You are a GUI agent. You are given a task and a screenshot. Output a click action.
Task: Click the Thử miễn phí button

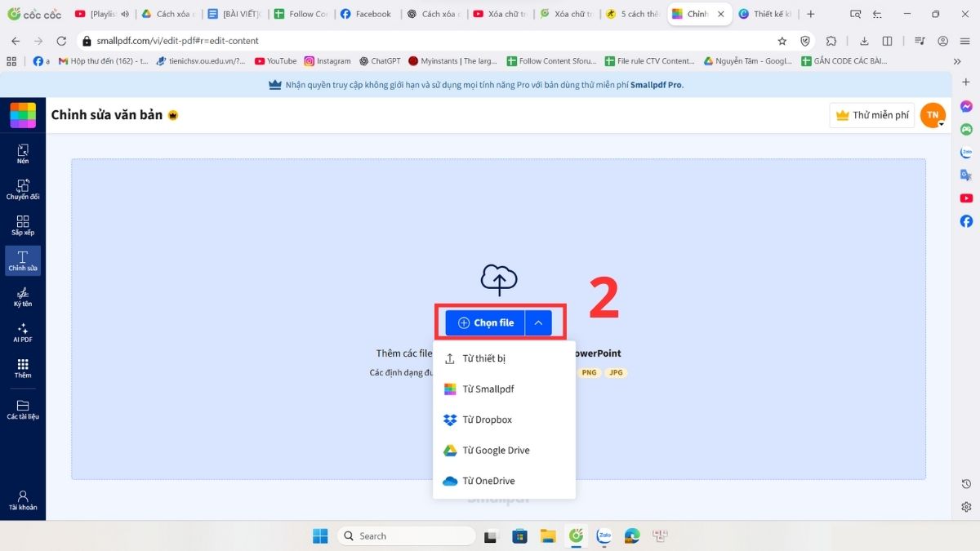pos(872,115)
